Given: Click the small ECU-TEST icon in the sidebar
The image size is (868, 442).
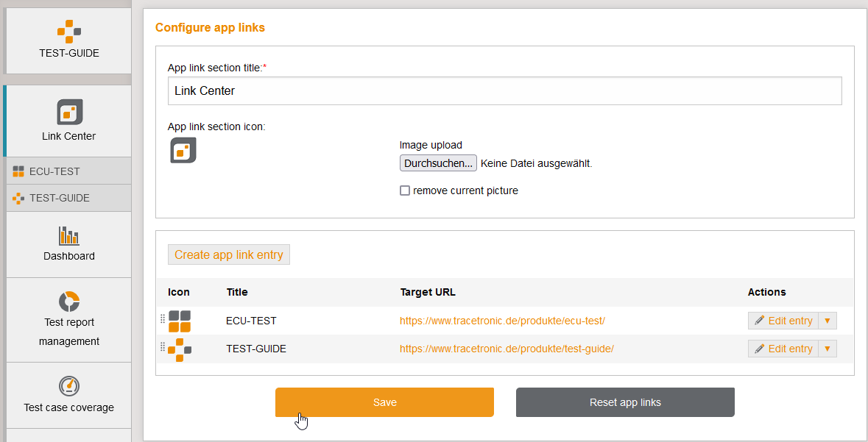Looking at the screenshot, I should click(17, 171).
